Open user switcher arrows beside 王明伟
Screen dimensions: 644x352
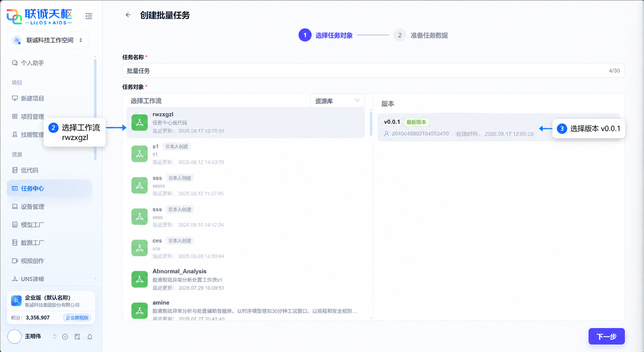pos(54,336)
